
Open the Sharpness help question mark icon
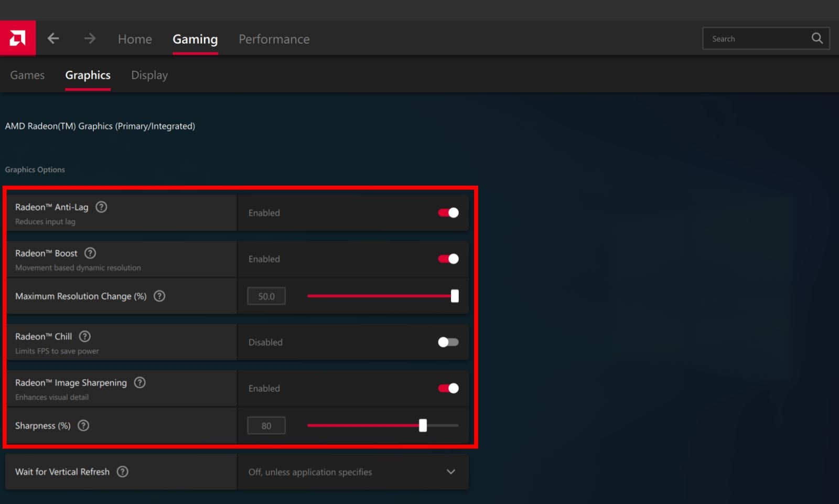tap(83, 425)
